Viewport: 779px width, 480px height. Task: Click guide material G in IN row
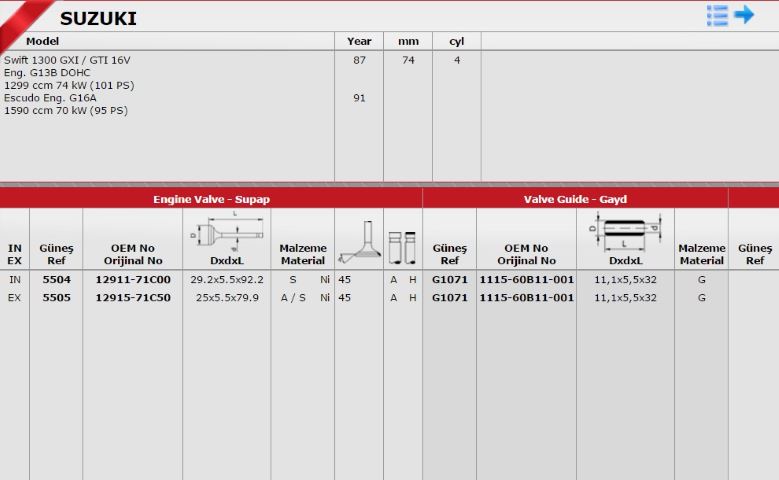pyautogui.click(x=701, y=279)
